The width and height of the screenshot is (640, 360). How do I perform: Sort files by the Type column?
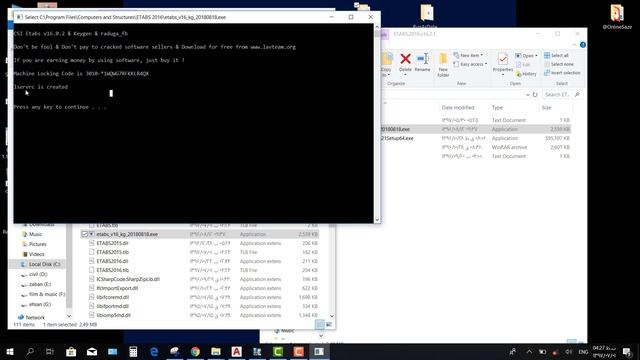[497, 108]
